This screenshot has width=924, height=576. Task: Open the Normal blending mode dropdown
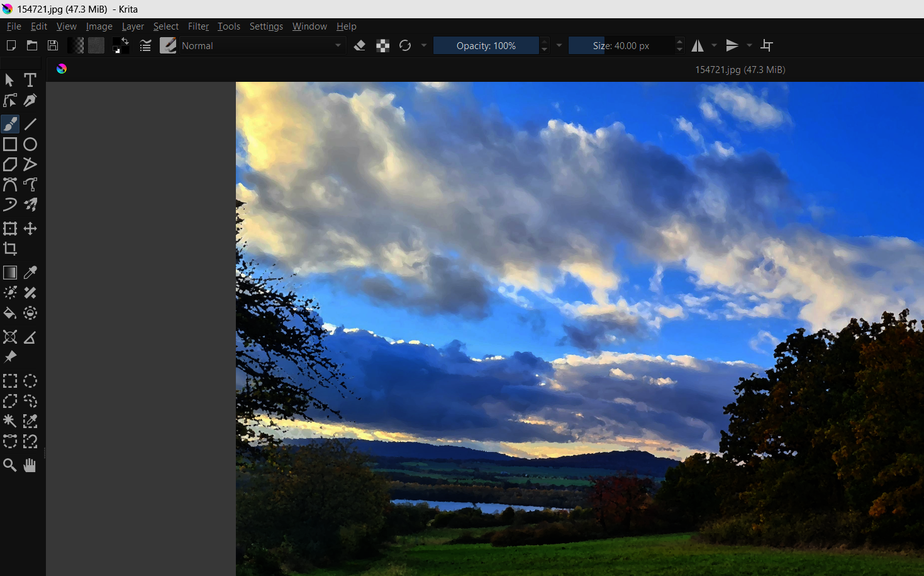click(262, 45)
